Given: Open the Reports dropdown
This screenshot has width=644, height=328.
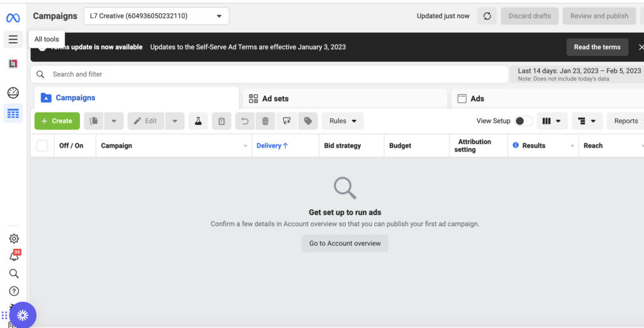Looking at the screenshot, I should tap(626, 121).
